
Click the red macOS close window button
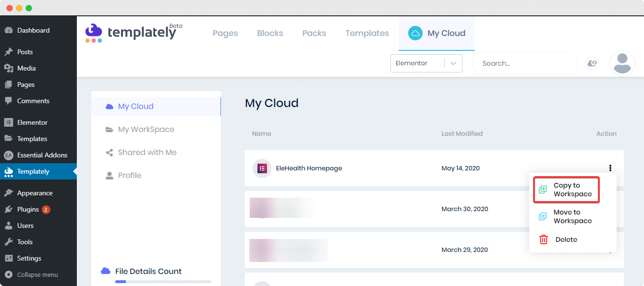click(10, 8)
